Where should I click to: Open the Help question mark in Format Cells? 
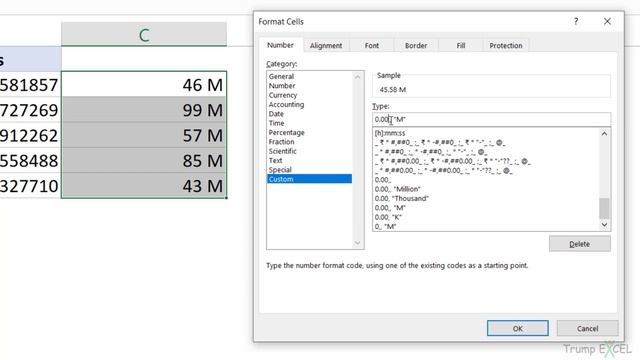[x=576, y=21]
